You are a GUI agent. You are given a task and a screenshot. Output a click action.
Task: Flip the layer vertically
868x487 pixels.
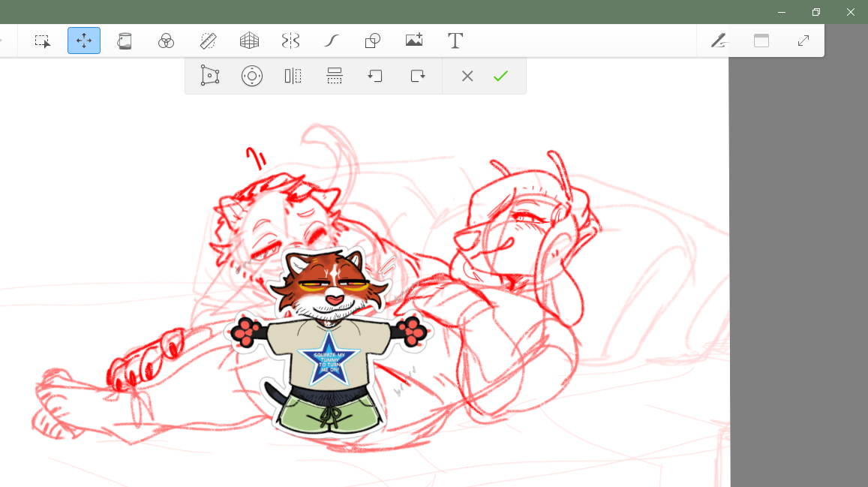(335, 76)
